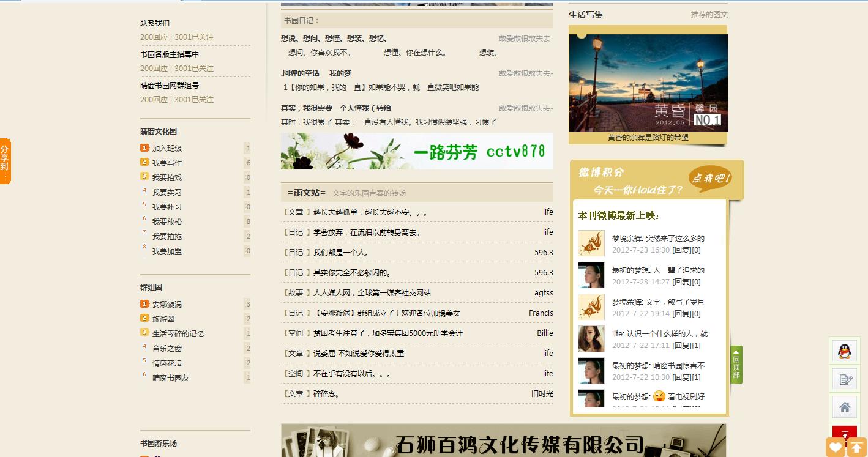Click the green 回顶部 back-to-top tab

[x=736, y=365]
